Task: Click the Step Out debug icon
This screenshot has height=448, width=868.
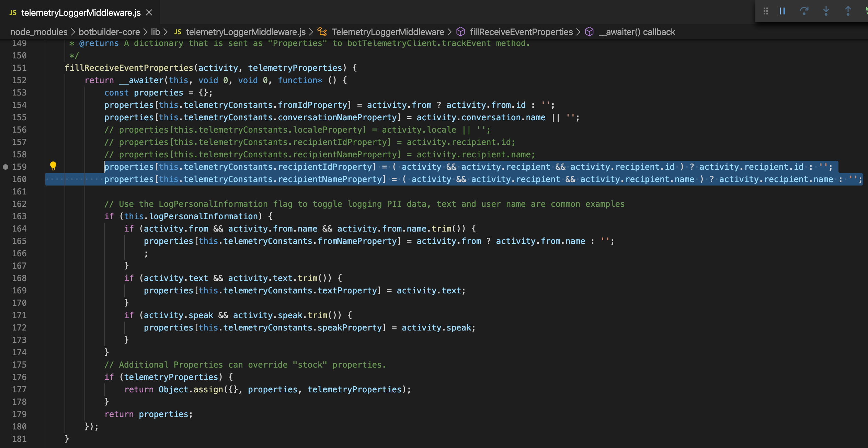Action: [x=848, y=11]
